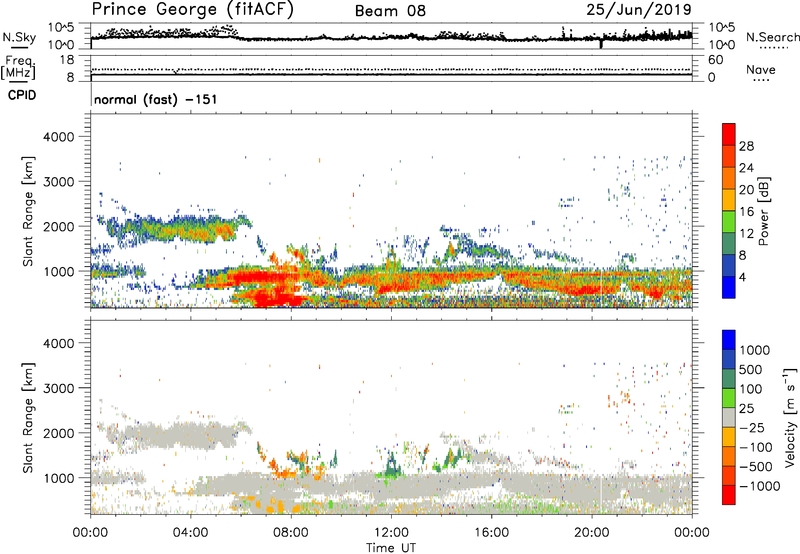Screen dimensions: 800x554
Task: Click the '18' tick on the Freq. axis
Action: [x=67, y=60]
